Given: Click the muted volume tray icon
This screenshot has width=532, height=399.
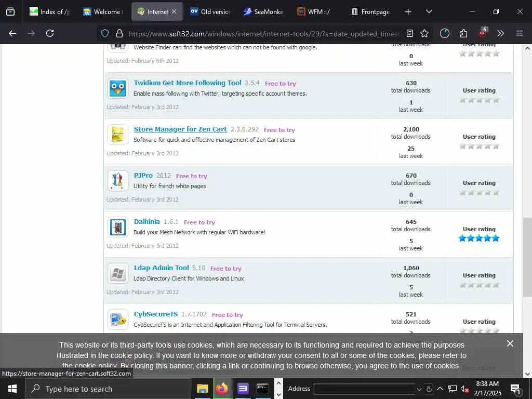Looking at the screenshot, I should [x=464, y=389].
